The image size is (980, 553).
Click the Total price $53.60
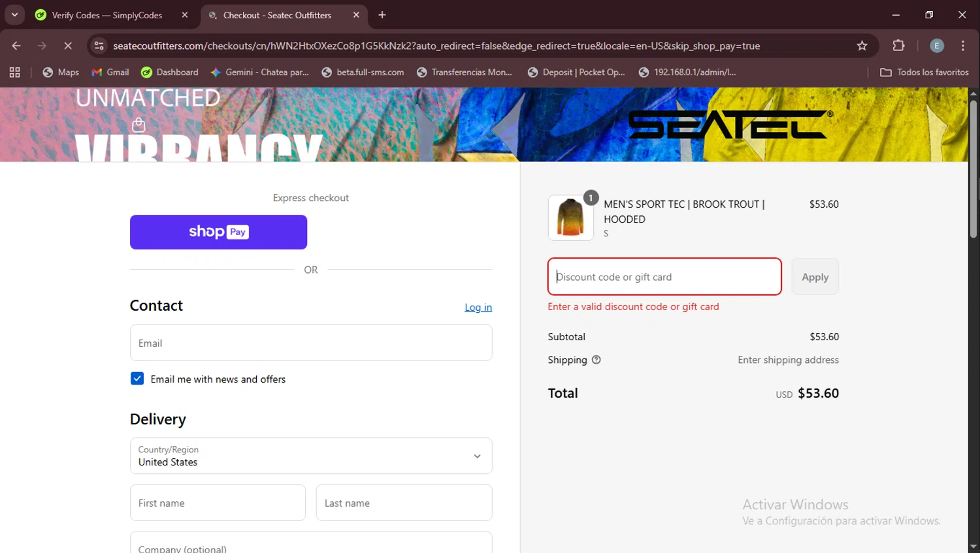pyautogui.click(x=818, y=393)
